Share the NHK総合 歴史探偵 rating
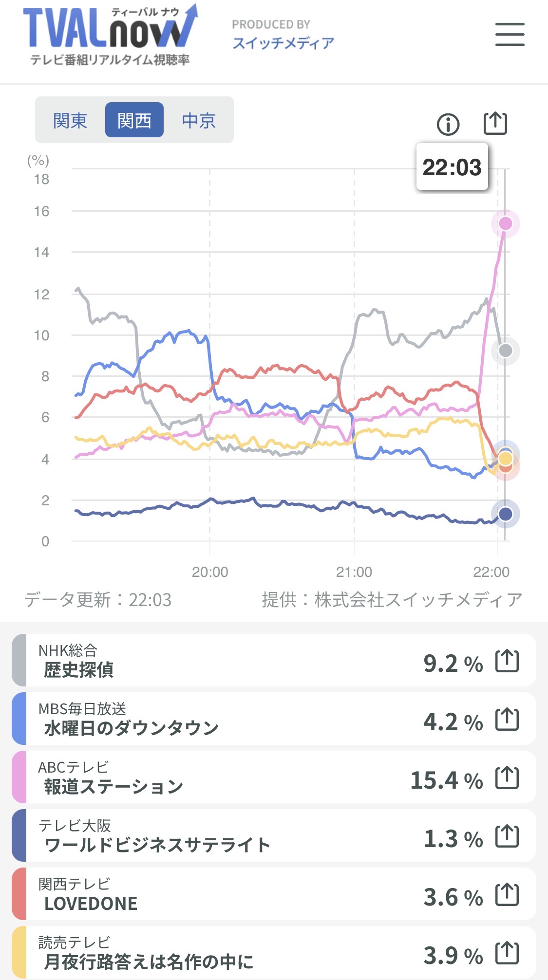Image resolution: width=548 pixels, height=980 pixels. tap(507, 661)
